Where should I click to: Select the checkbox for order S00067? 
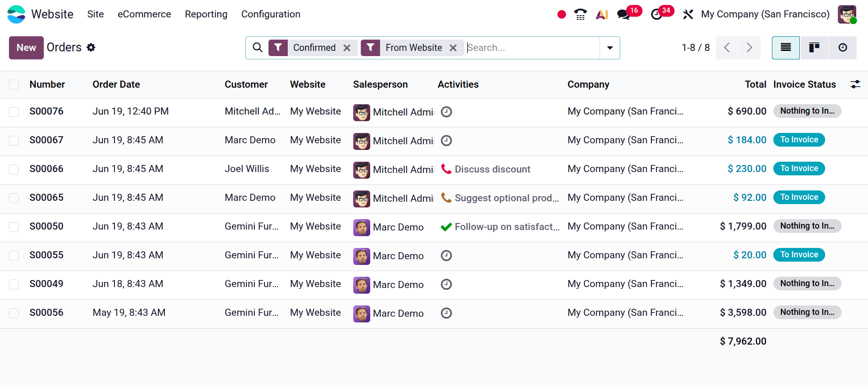(14, 140)
